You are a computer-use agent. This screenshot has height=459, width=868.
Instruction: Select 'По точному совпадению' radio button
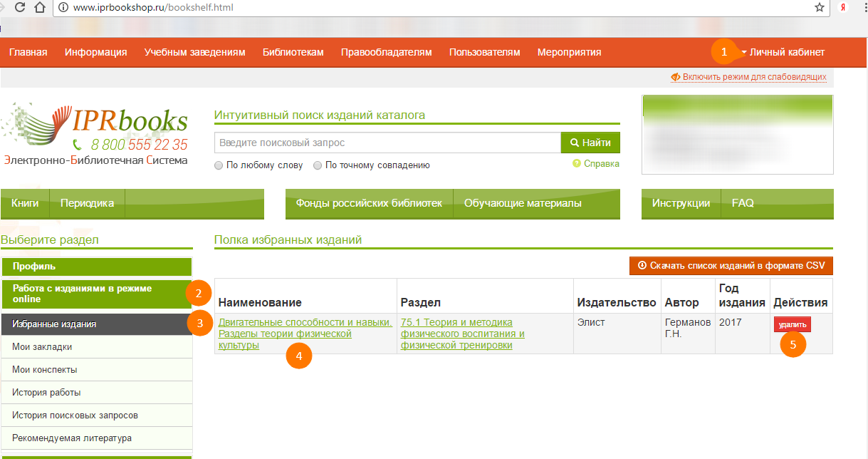coord(318,165)
